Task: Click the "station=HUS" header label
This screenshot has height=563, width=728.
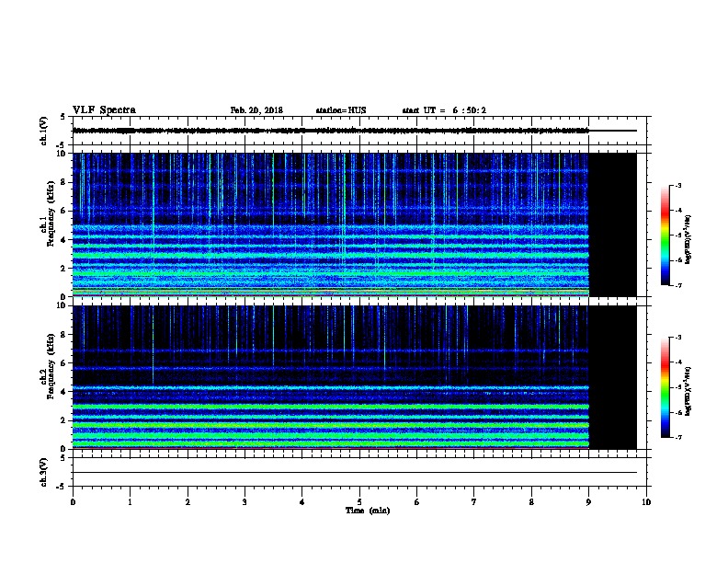Action: [341, 110]
